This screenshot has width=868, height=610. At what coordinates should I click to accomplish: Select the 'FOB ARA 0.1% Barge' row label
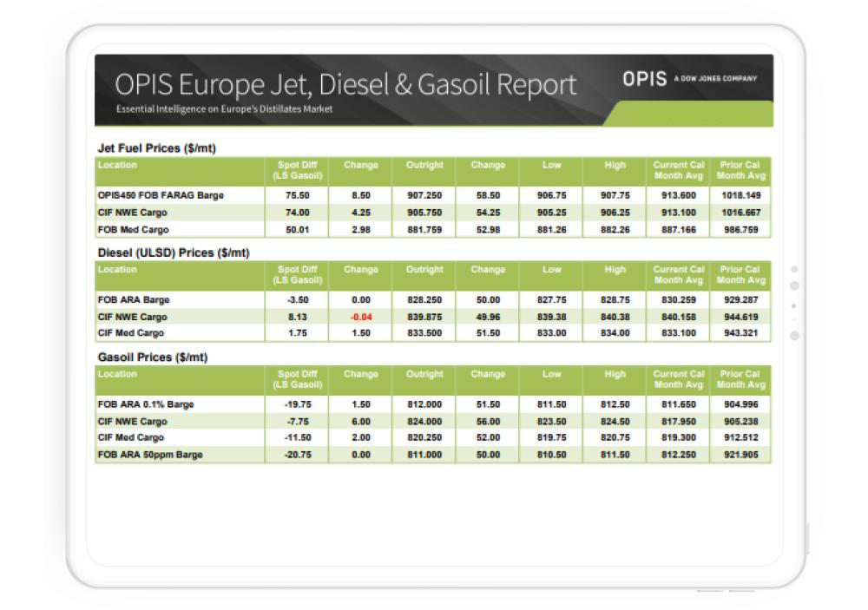tap(146, 404)
